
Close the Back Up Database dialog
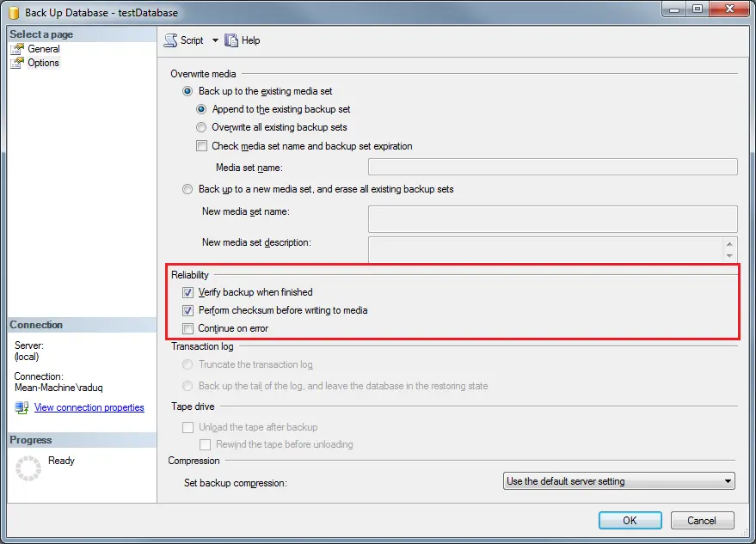point(730,9)
